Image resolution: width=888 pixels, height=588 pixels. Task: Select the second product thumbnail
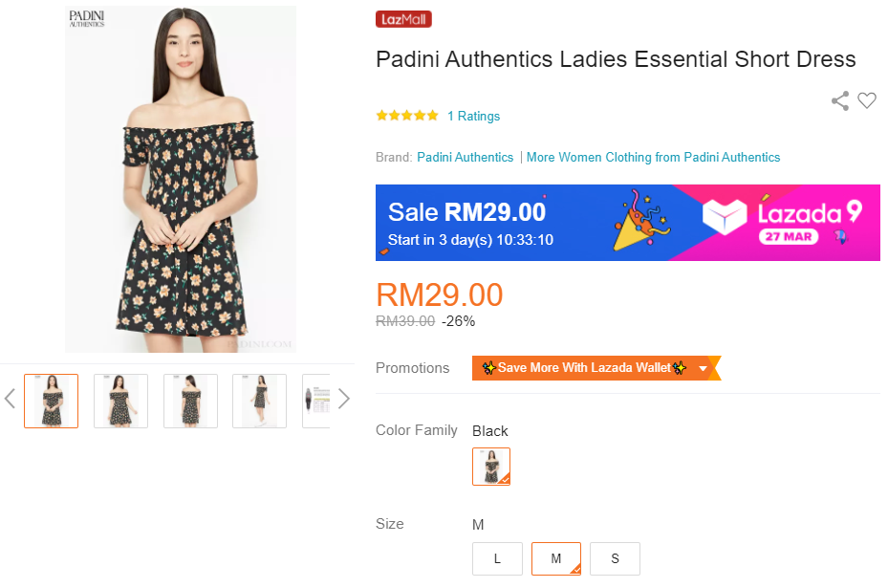point(120,401)
